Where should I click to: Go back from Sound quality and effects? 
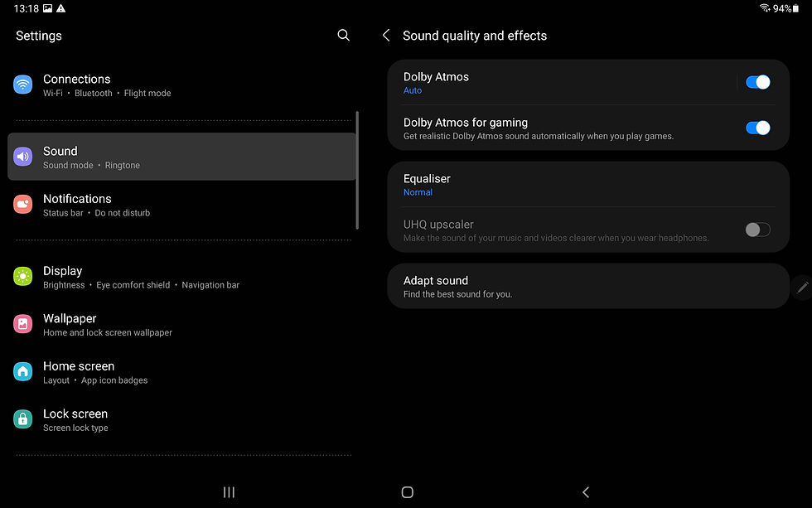tap(386, 35)
